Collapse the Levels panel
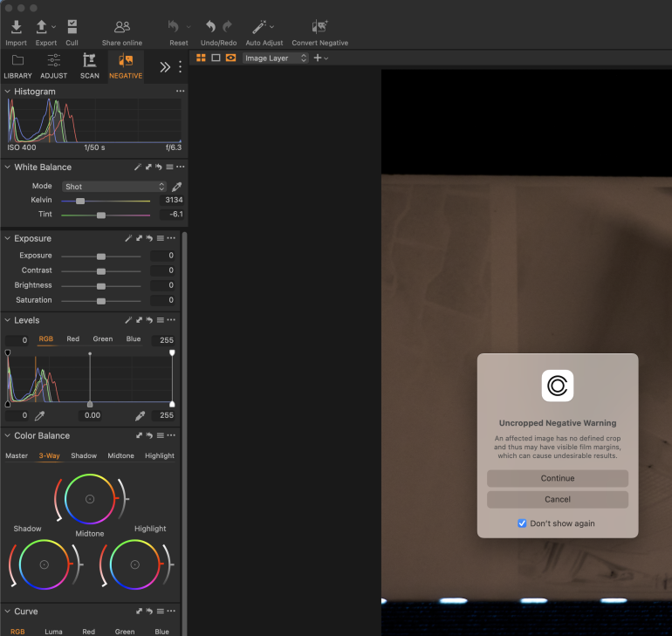This screenshot has width=672, height=636. [7, 320]
